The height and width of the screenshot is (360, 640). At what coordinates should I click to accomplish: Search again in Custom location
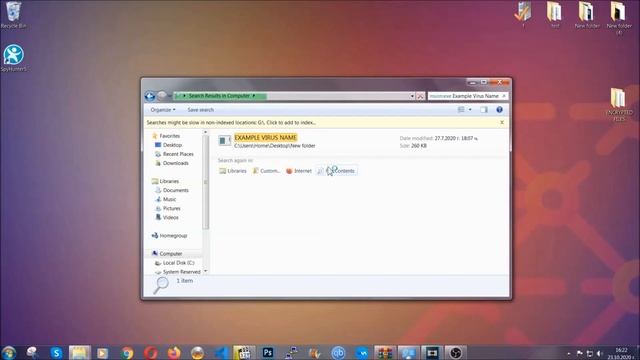(x=266, y=171)
